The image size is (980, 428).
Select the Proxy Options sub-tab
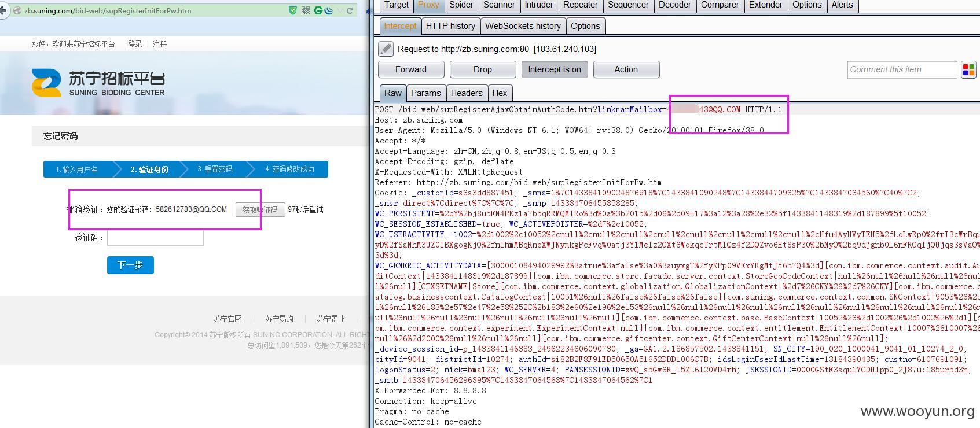[x=585, y=26]
